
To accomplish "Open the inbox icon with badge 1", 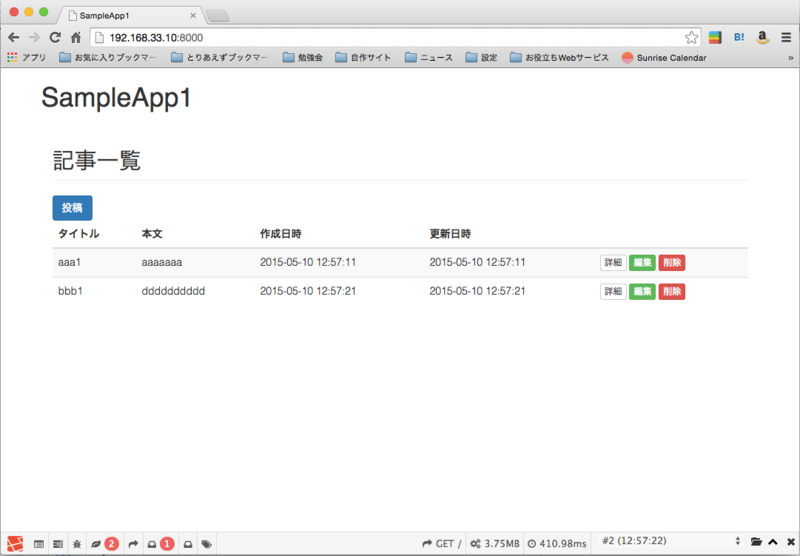I will point(161,544).
